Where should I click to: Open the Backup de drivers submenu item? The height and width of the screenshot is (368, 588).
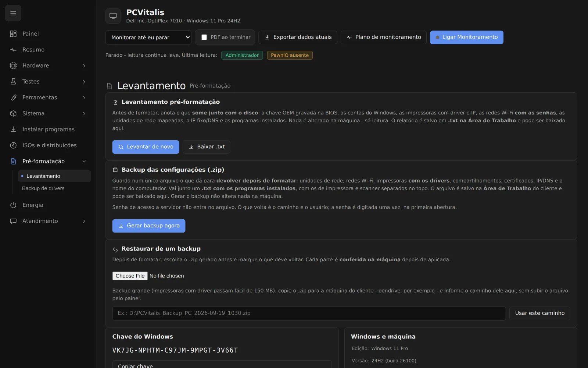click(54, 188)
